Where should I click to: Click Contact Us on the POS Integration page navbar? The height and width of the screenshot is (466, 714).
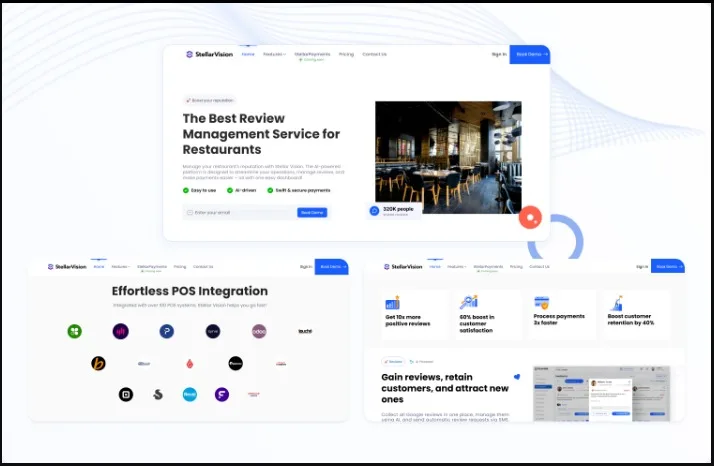[203, 266]
